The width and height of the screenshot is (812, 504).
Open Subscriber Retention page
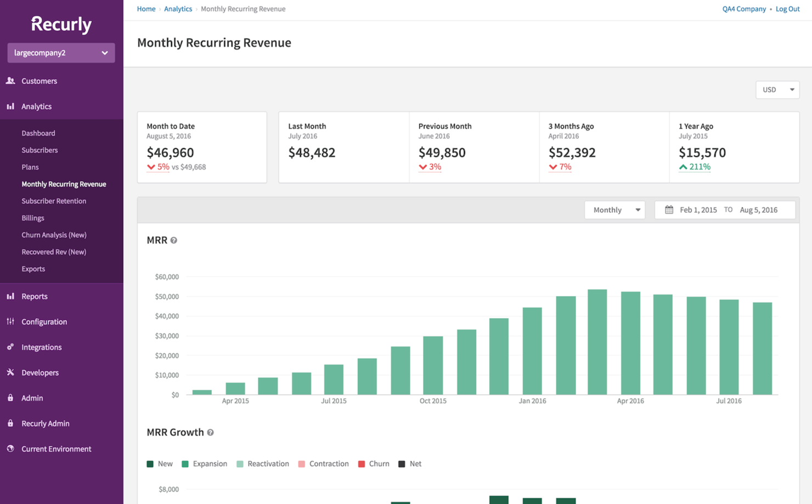(54, 201)
